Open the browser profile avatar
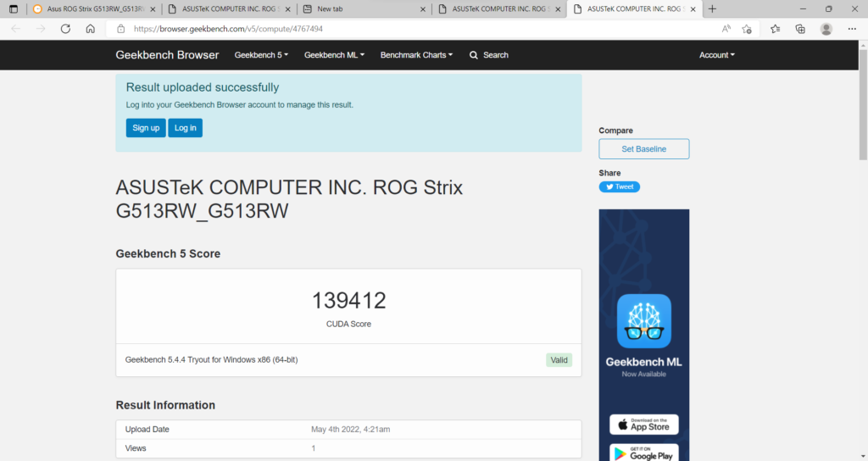868x461 pixels. (826, 29)
